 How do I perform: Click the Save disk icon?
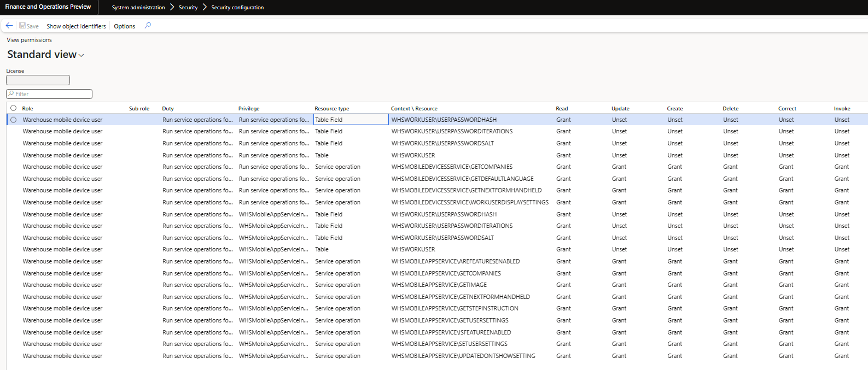pos(22,26)
